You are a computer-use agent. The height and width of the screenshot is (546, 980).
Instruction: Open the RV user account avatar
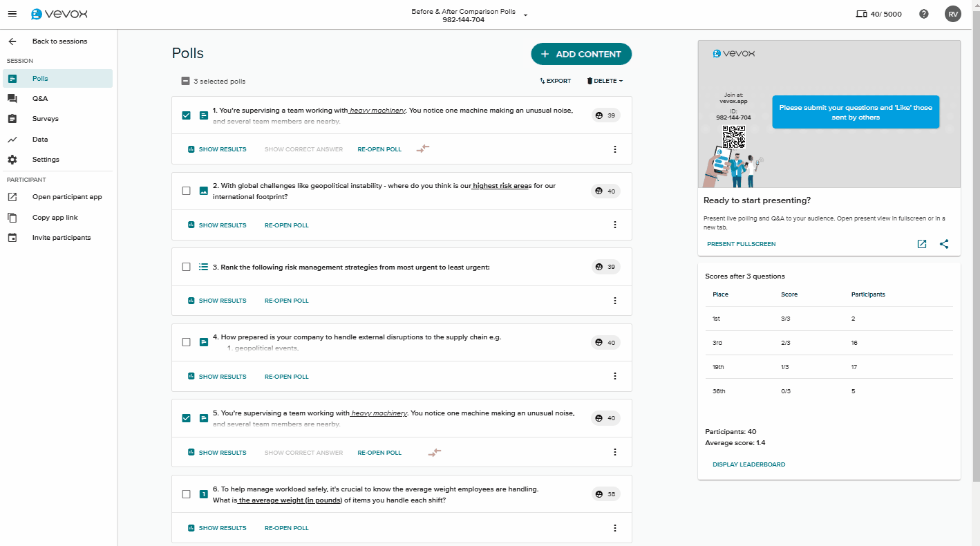(953, 14)
